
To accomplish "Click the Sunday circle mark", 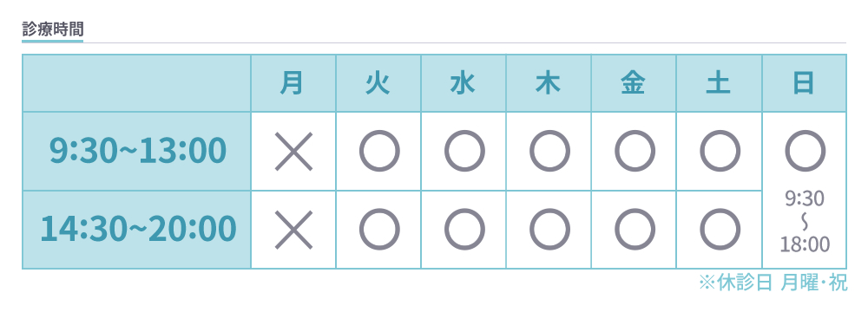I will coord(805,151).
